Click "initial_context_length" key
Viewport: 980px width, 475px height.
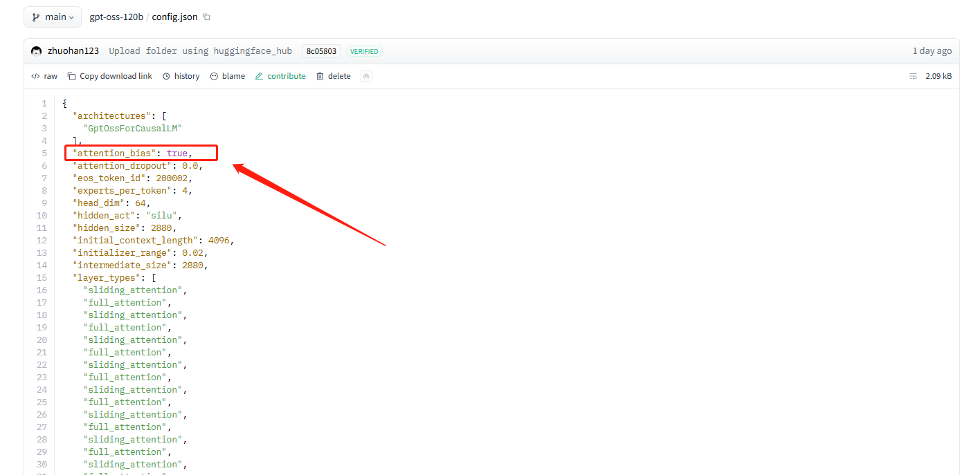pyautogui.click(x=135, y=241)
